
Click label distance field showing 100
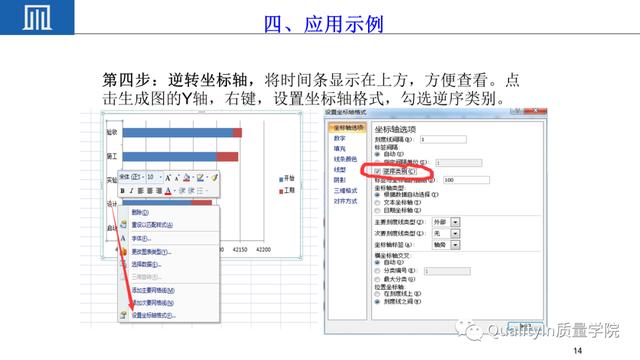point(467,180)
